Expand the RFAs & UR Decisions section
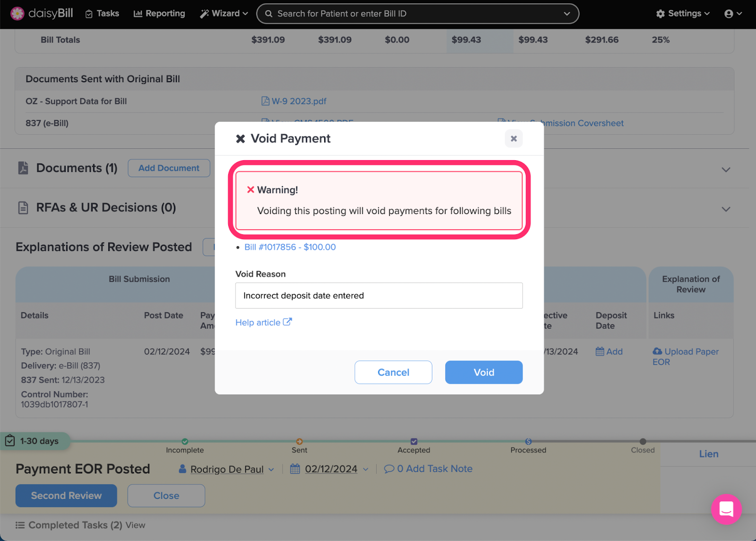Screen dimensions: 756x541 tap(726, 209)
